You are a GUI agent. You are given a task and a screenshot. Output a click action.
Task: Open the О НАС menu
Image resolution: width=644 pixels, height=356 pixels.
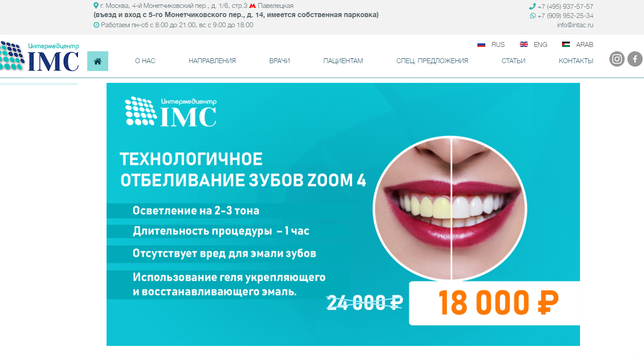click(x=145, y=61)
